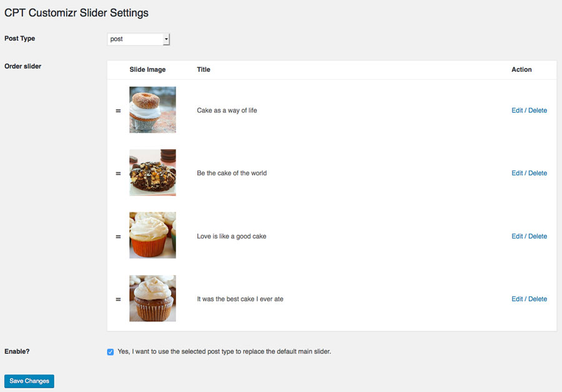Click the 'Slide Image' column header
This screenshot has width=562, height=392.
[x=147, y=69]
